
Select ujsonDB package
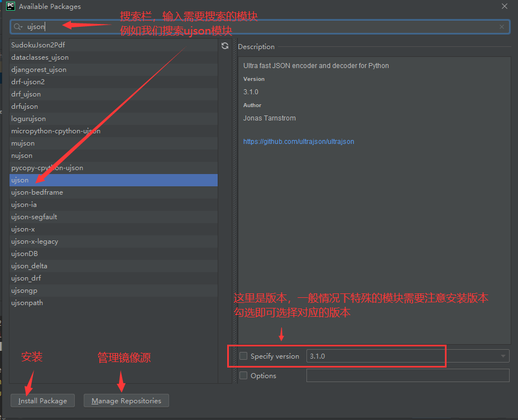(114, 254)
